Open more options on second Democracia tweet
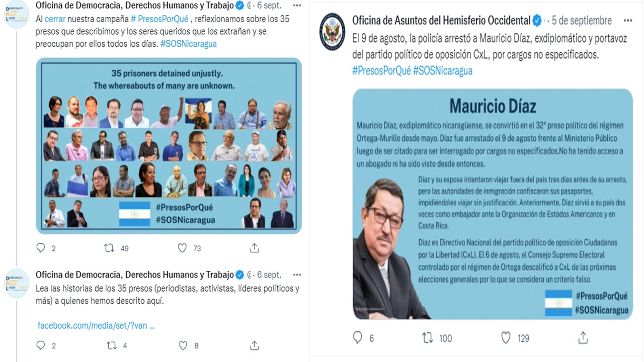 pyautogui.click(x=297, y=275)
